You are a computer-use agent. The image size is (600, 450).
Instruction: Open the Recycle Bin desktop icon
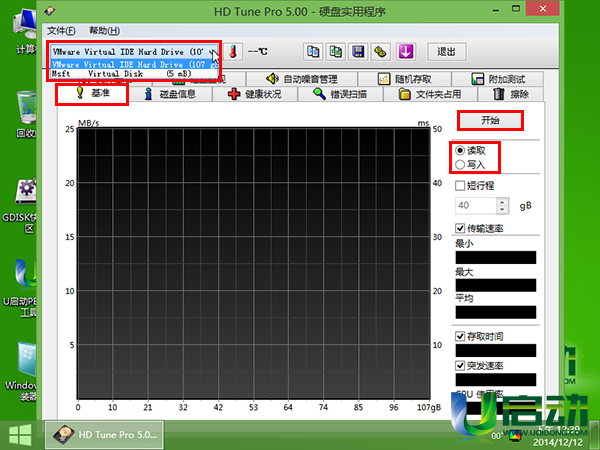[26, 115]
